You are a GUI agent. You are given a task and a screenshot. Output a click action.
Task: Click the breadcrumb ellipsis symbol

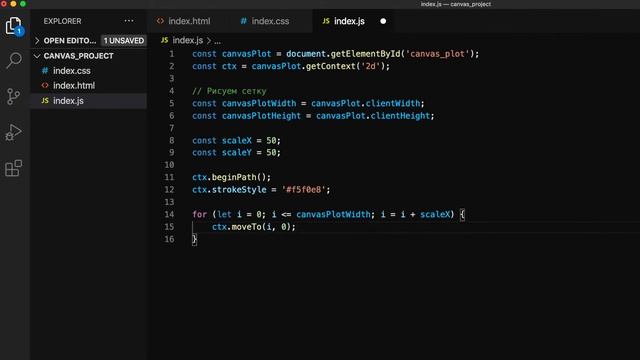point(218,41)
